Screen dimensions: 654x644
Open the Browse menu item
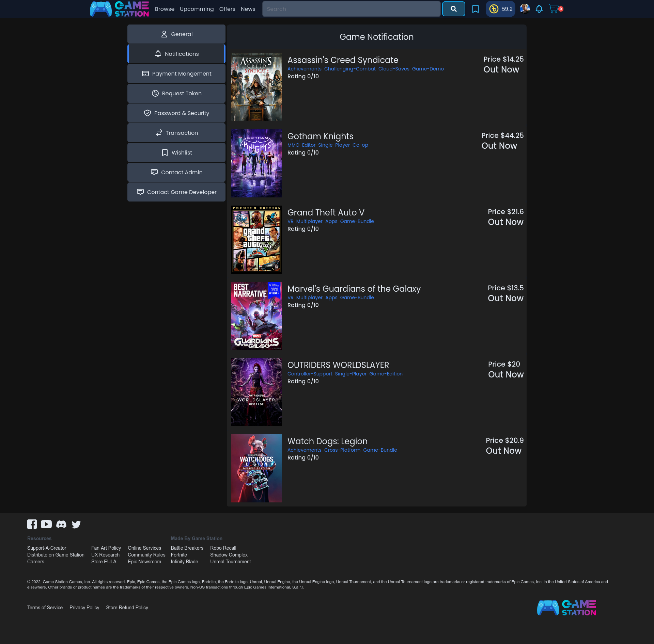pyautogui.click(x=165, y=9)
